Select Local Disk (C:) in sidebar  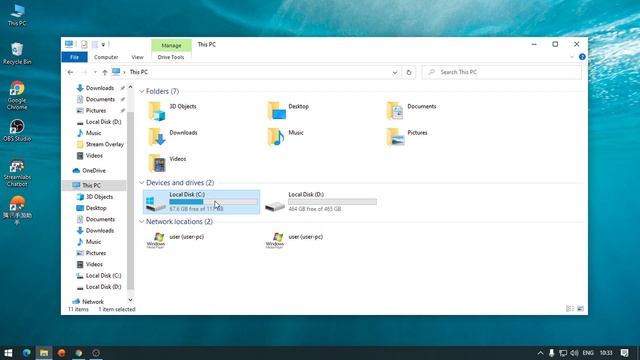click(x=99, y=276)
